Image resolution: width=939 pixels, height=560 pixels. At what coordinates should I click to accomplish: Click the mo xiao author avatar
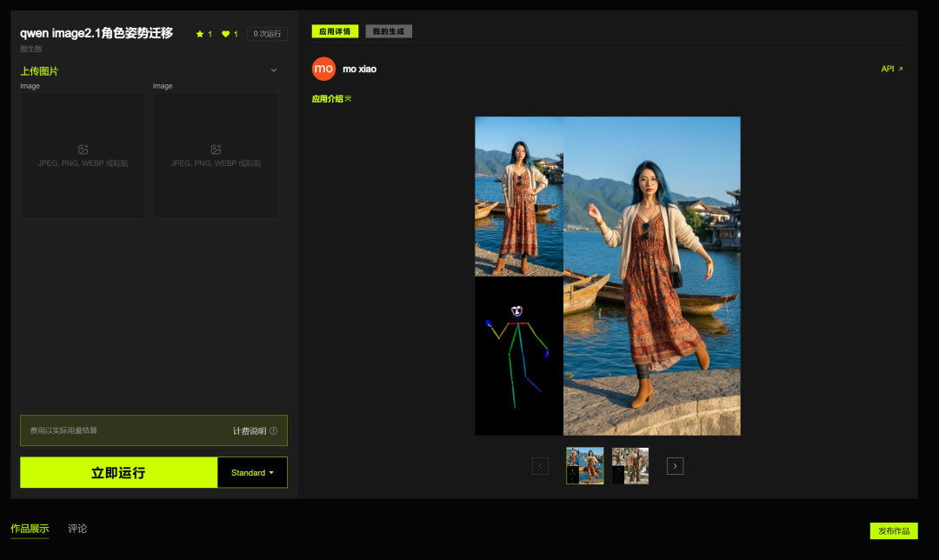(323, 69)
